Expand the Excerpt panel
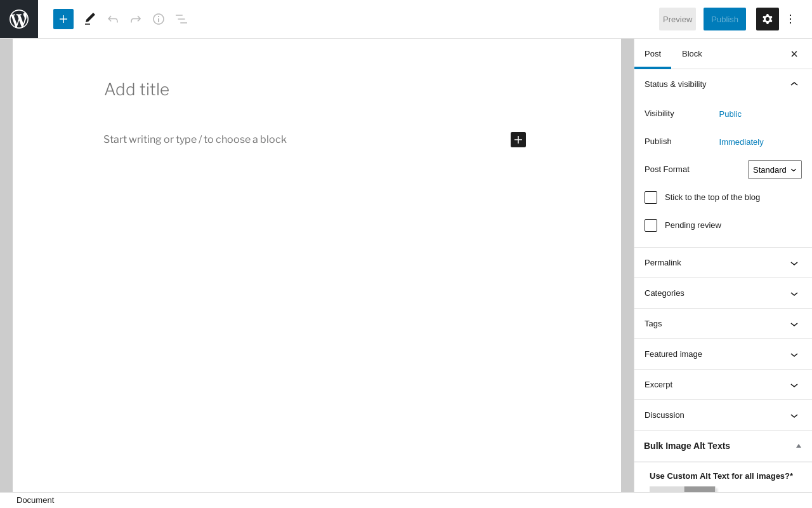The height and width of the screenshot is (508, 812). (723, 385)
